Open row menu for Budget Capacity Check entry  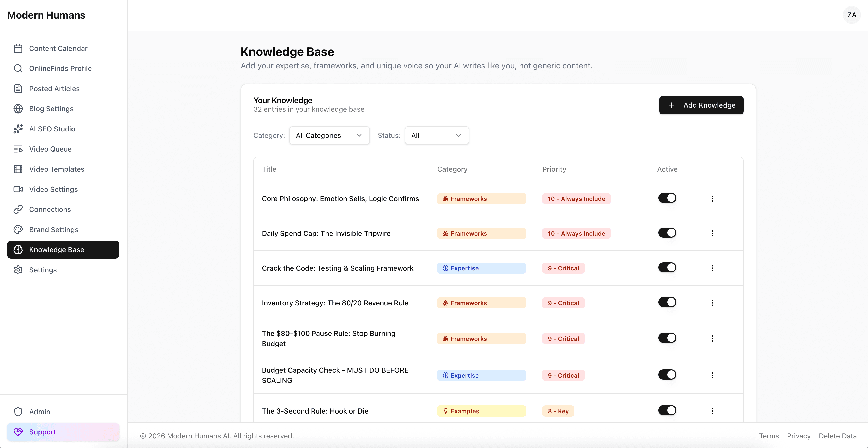tap(712, 375)
